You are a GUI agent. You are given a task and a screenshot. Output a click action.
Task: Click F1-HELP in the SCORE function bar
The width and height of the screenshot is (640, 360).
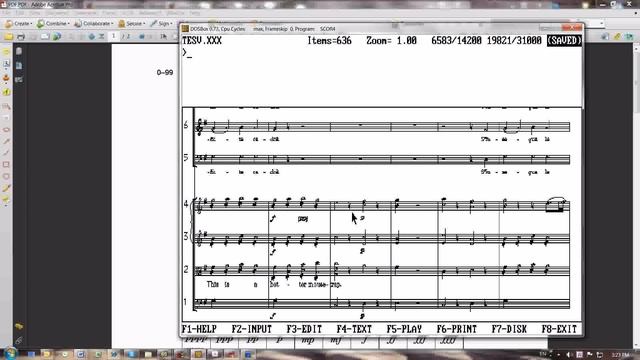pos(199,329)
